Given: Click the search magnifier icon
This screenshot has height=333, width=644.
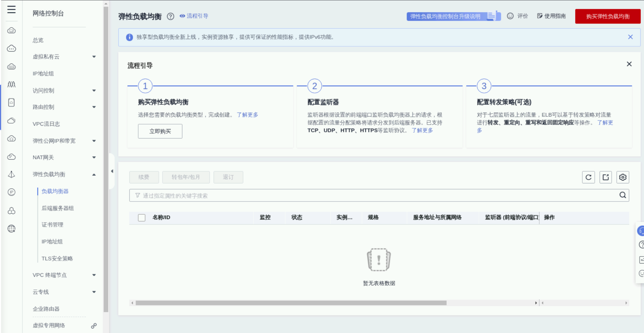Looking at the screenshot, I should (623, 195).
